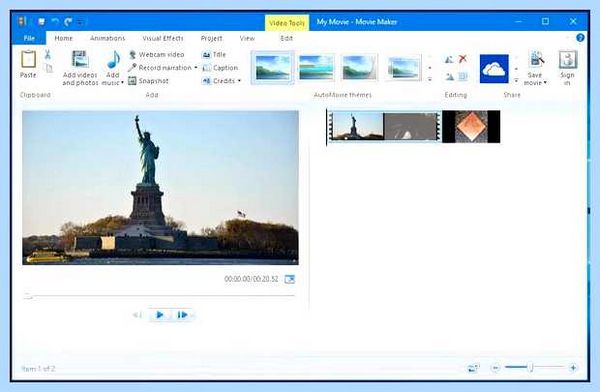Add a Title to the movie

(x=214, y=55)
